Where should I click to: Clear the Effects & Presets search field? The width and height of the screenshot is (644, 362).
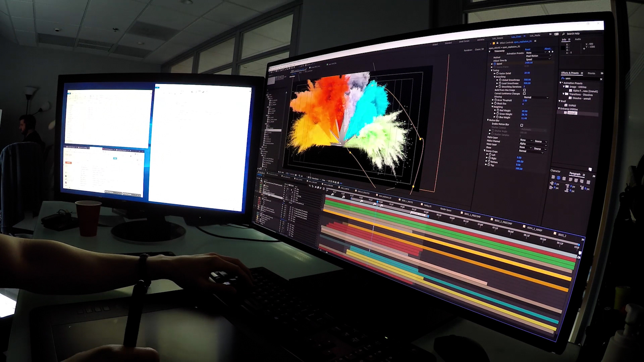(x=601, y=79)
